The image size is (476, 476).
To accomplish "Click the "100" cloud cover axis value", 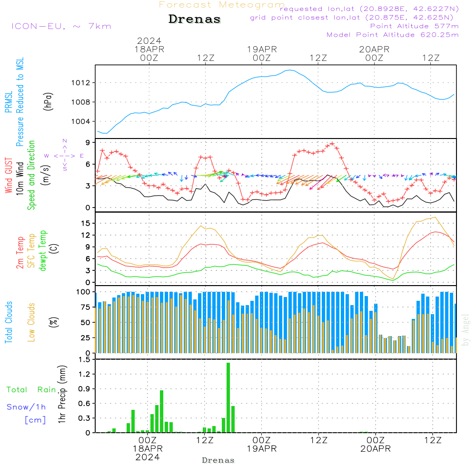I will (x=83, y=292).
